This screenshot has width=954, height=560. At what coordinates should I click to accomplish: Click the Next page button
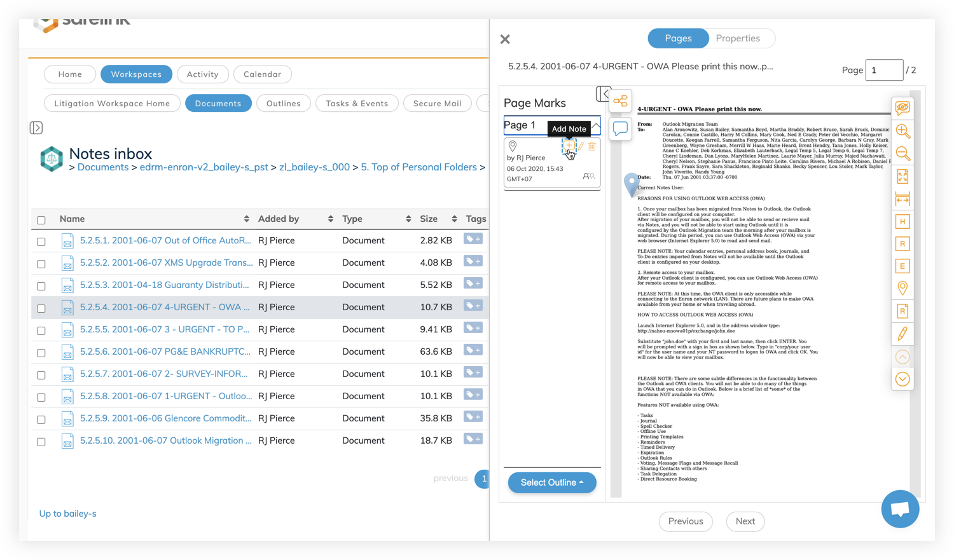(x=745, y=521)
